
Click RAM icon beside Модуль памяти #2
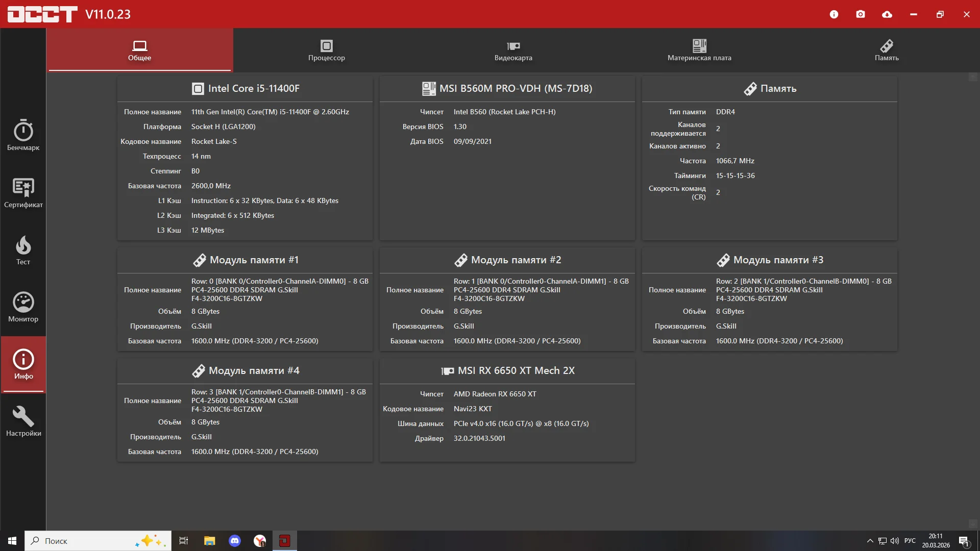point(461,260)
